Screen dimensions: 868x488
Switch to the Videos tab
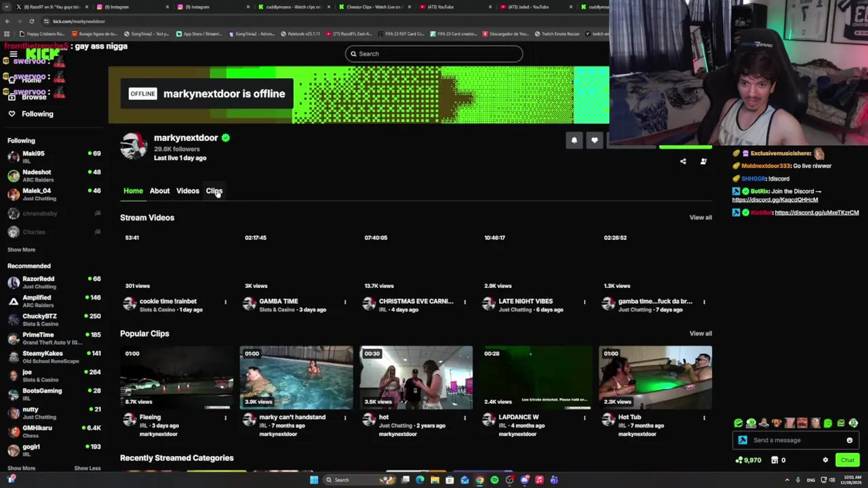[188, 191]
